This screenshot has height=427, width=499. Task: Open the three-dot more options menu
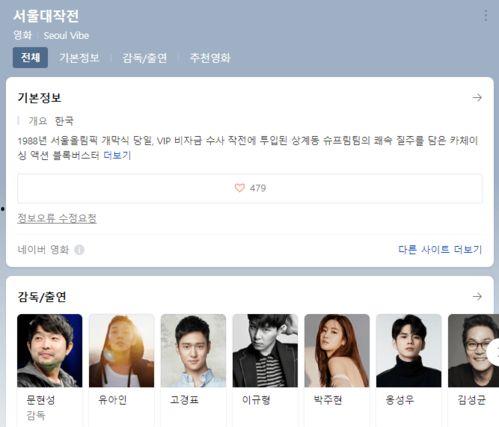click(485, 16)
